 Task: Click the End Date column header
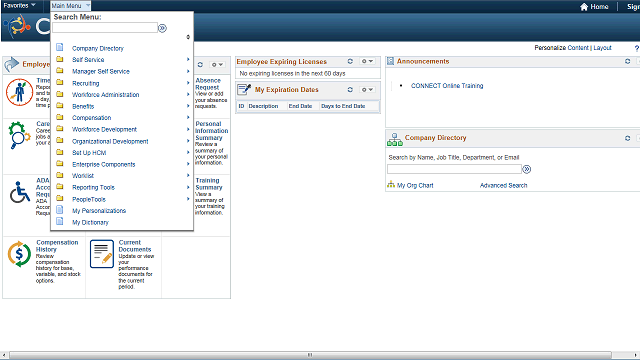point(300,106)
